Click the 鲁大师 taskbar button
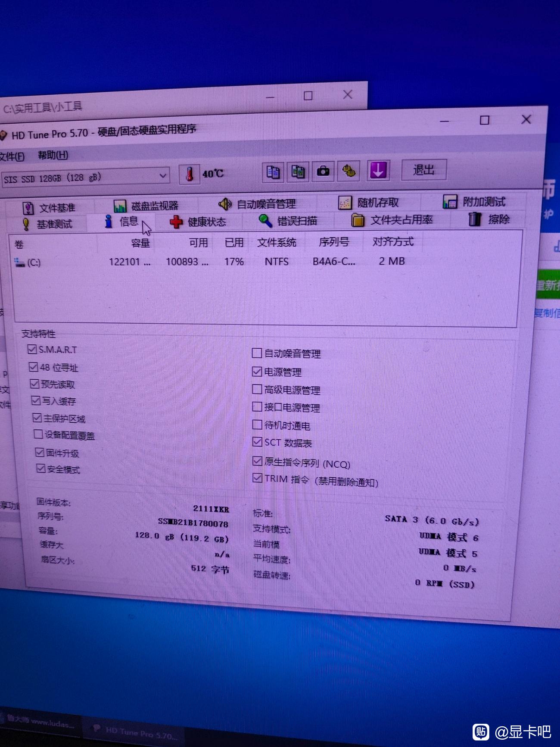The height and width of the screenshot is (747, 560). click(x=40, y=722)
